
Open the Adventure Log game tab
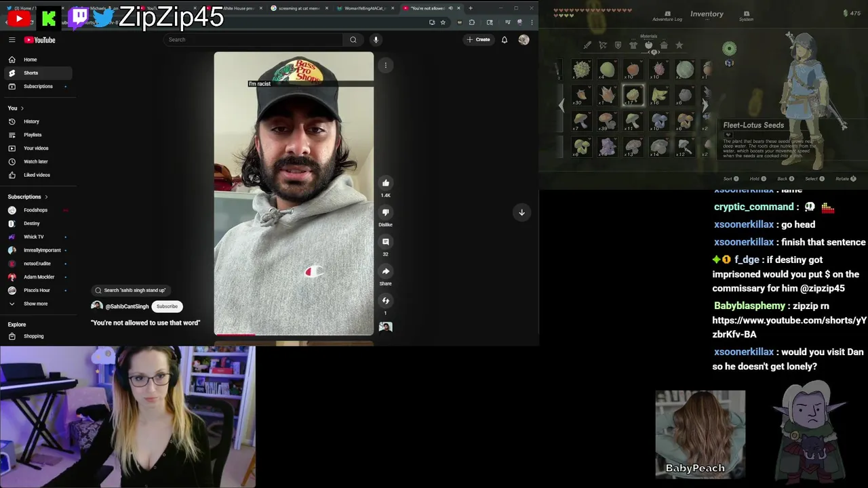point(667,16)
